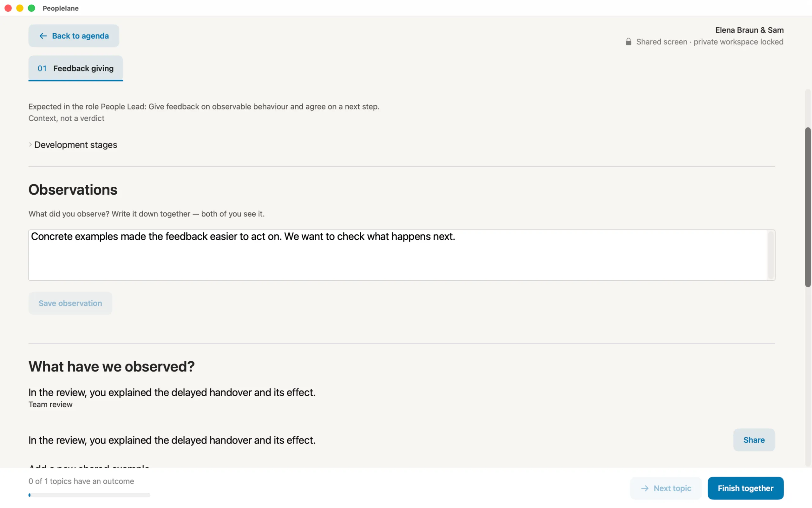
Task: Click the 'Context, not a verdict' text
Action: click(x=66, y=118)
